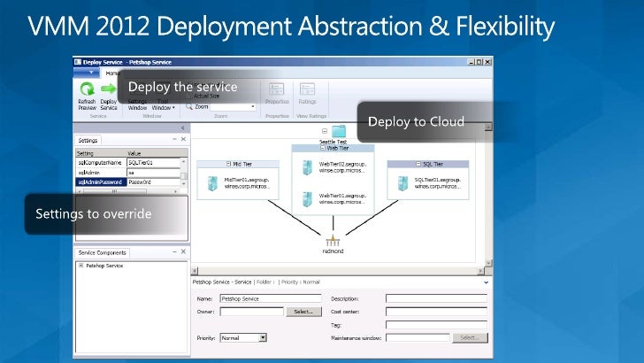Select the MidTier01 server icon
Image resolution: width=644 pixels, height=363 pixels.
(212, 183)
